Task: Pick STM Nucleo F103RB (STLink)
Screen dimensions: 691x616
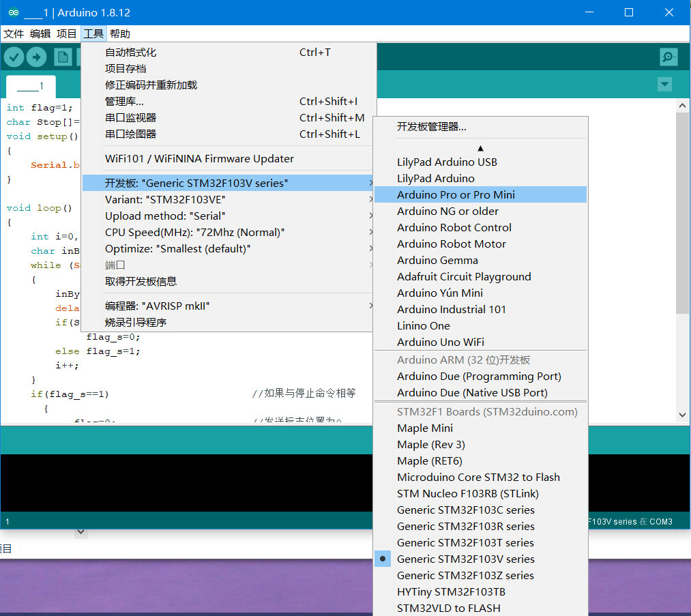Action: (x=480, y=493)
